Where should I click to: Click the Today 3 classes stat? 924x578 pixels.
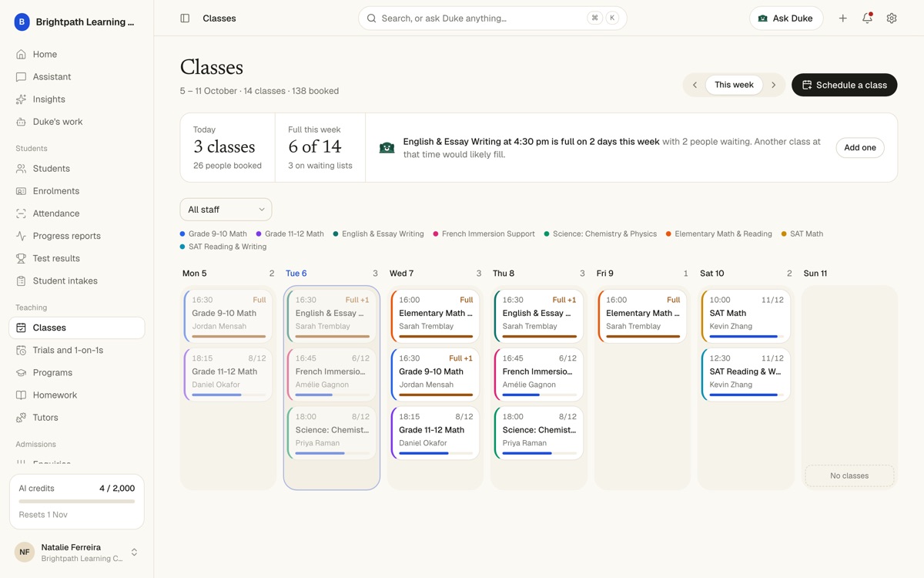point(227,148)
